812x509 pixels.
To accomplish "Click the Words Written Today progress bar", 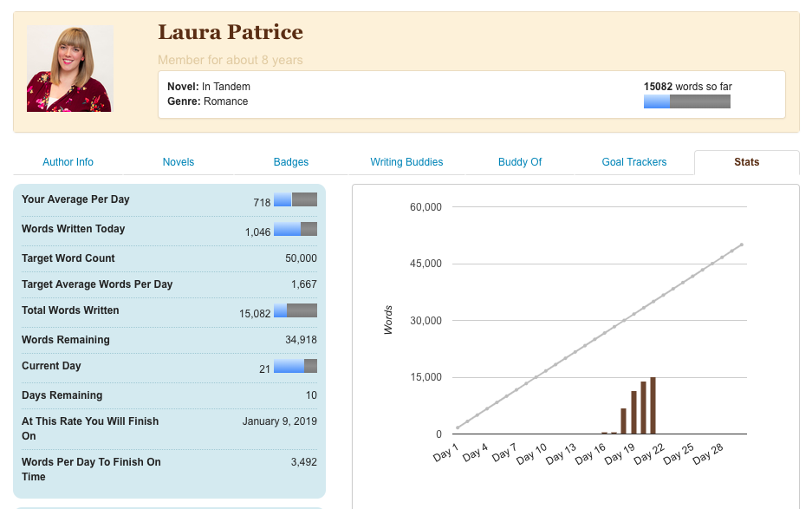I will pos(296,229).
